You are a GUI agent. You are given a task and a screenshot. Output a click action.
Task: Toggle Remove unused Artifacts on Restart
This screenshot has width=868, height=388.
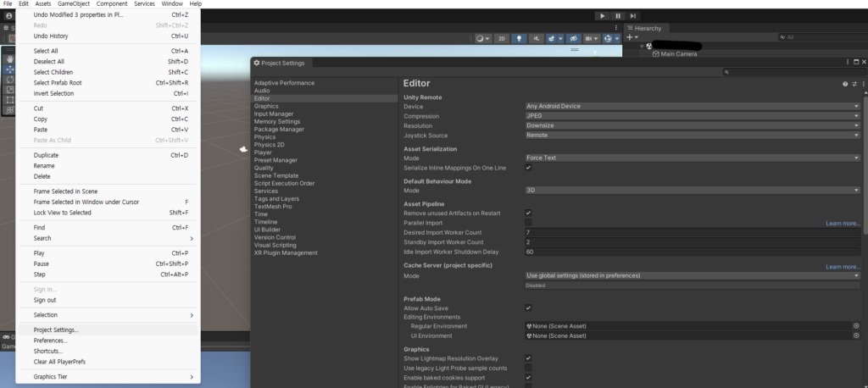click(528, 213)
